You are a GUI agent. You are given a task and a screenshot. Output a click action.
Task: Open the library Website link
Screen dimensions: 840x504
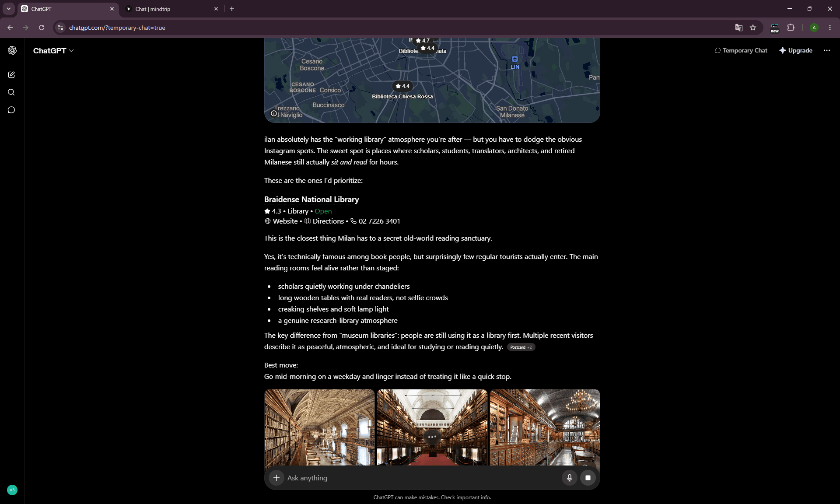(x=281, y=221)
